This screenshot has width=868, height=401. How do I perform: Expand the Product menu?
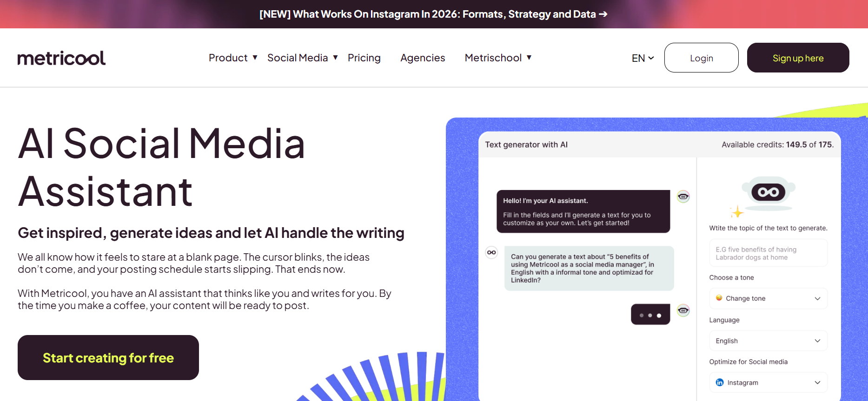[233, 58]
